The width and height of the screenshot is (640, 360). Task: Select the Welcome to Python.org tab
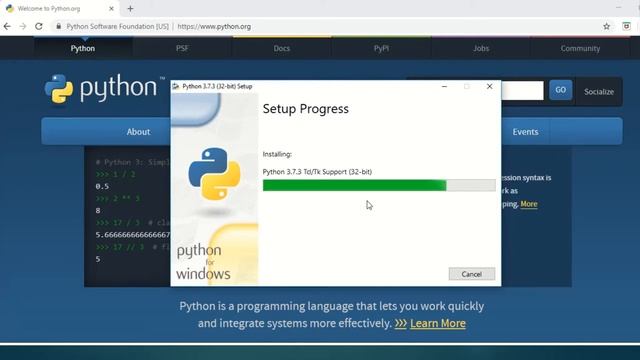click(59, 9)
